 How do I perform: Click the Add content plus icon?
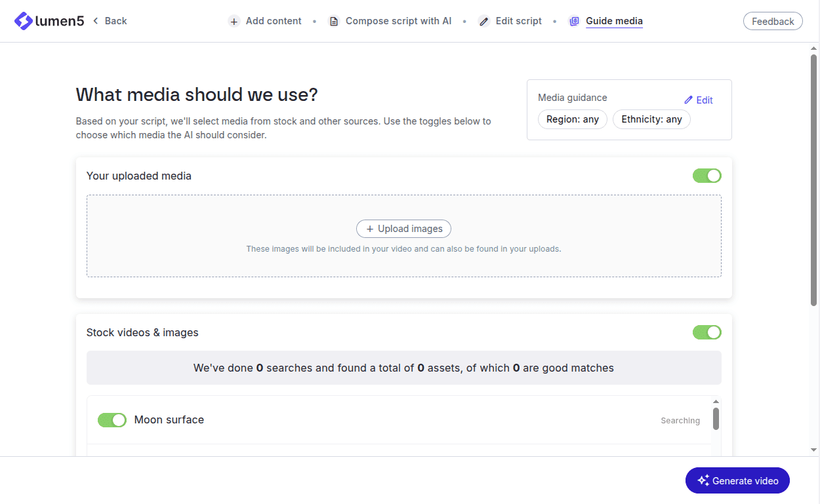click(x=234, y=21)
